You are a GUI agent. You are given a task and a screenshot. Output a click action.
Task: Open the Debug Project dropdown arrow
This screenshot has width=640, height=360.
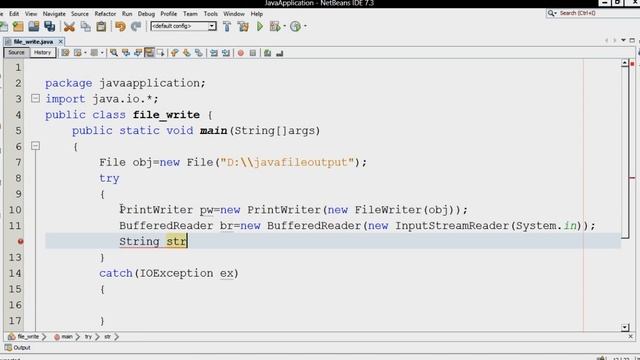click(284, 27)
